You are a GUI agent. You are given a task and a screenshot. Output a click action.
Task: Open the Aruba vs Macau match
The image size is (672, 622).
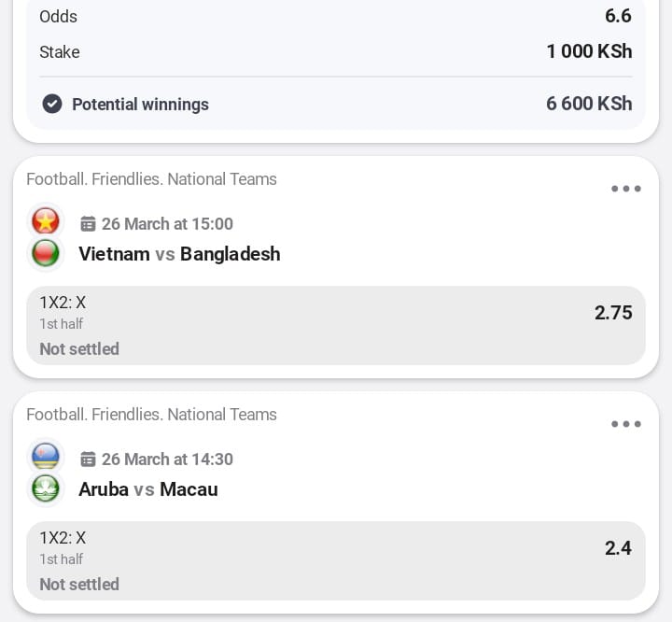click(x=148, y=489)
